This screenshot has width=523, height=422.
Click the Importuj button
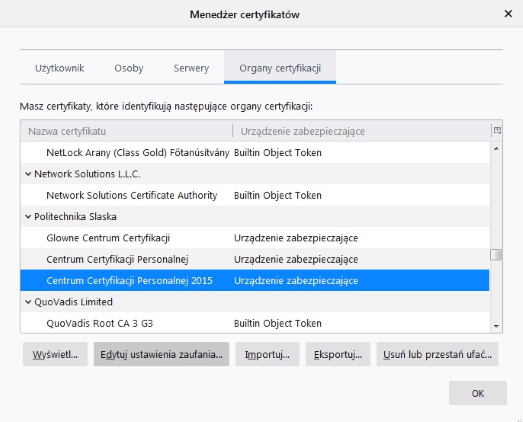coord(267,354)
